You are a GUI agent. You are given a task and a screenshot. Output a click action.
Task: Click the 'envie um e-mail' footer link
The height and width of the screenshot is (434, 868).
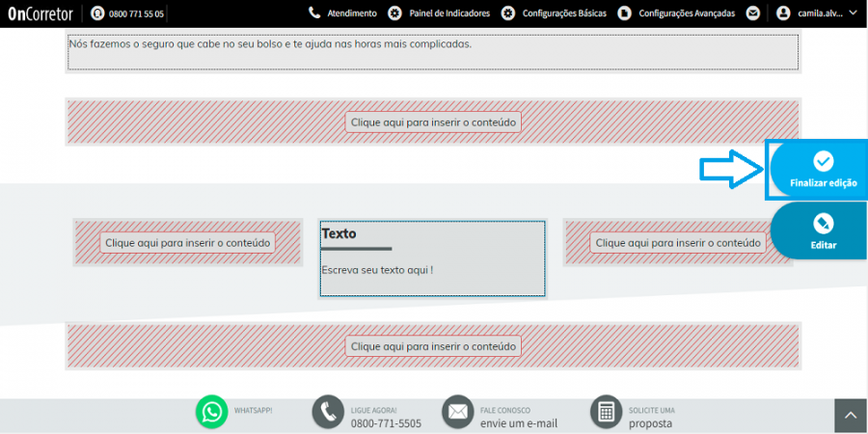[x=519, y=423]
